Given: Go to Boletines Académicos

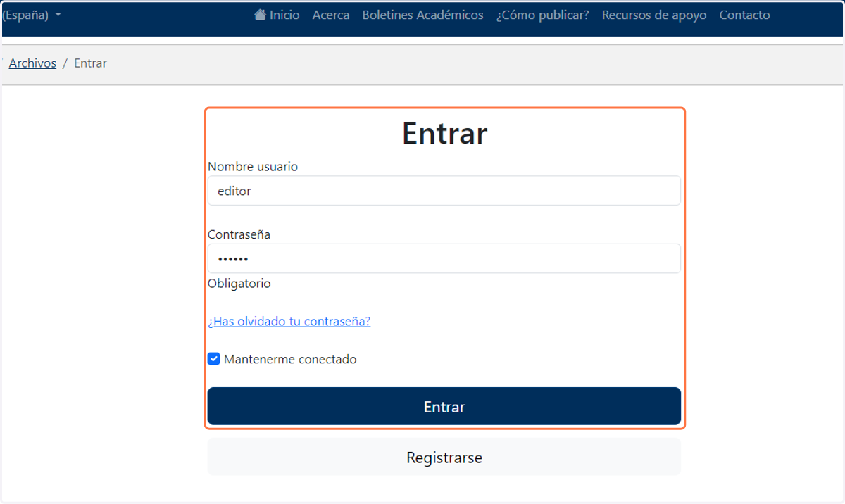Looking at the screenshot, I should tap(423, 15).
